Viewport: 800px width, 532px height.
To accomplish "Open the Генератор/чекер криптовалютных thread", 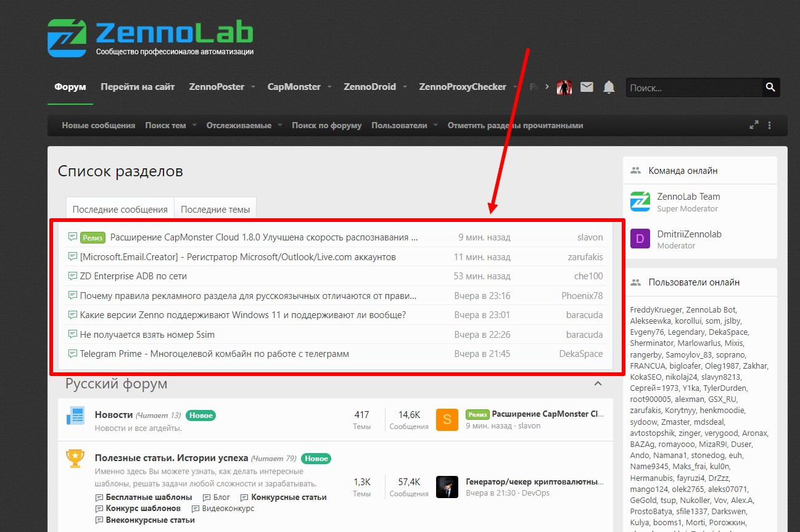I will point(535,481).
